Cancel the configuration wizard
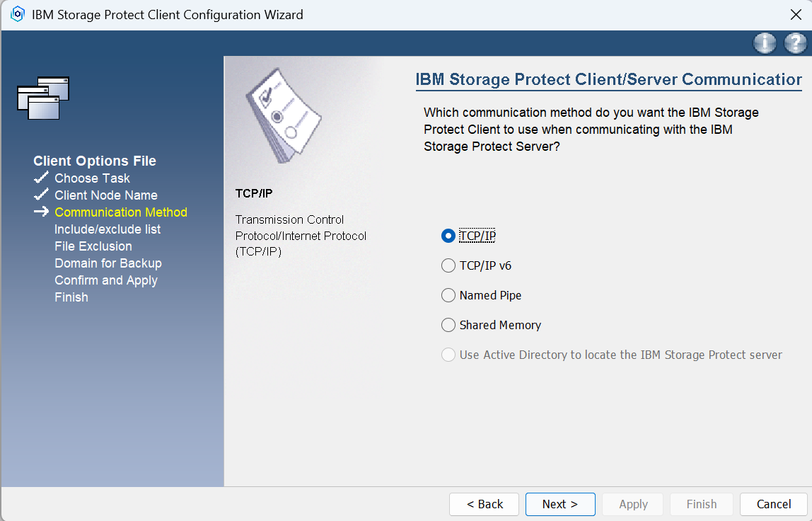Screen dimensions: 812x521 (x=774, y=504)
